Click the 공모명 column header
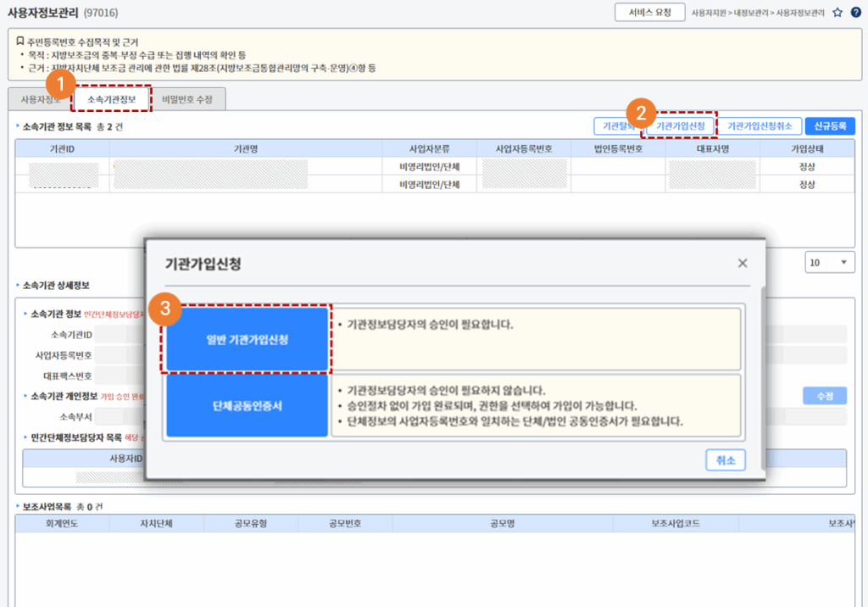 point(503,523)
